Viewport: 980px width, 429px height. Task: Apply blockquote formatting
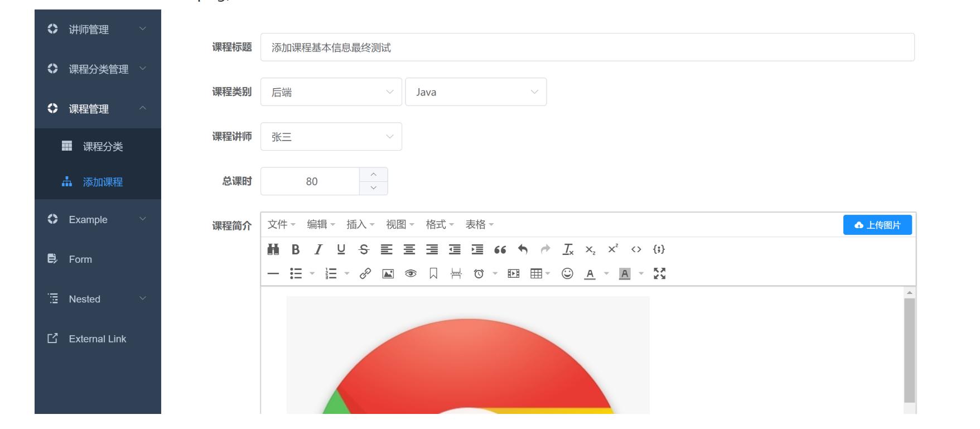tap(500, 249)
